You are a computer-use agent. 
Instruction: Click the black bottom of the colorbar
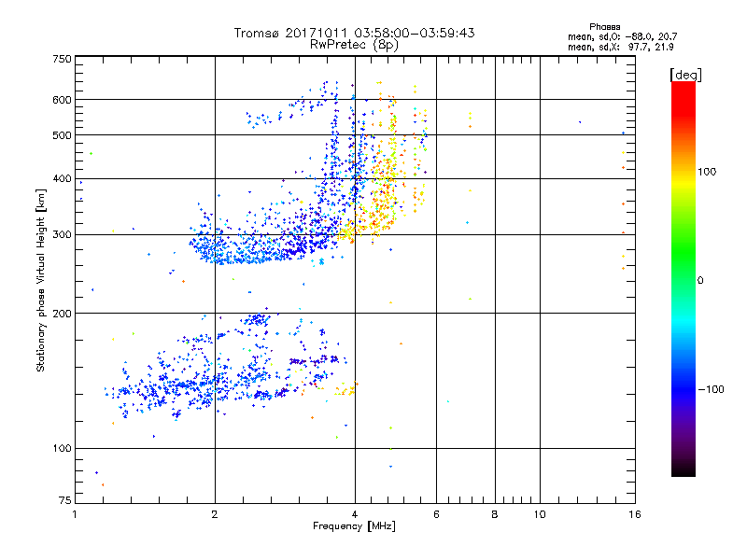684,469
